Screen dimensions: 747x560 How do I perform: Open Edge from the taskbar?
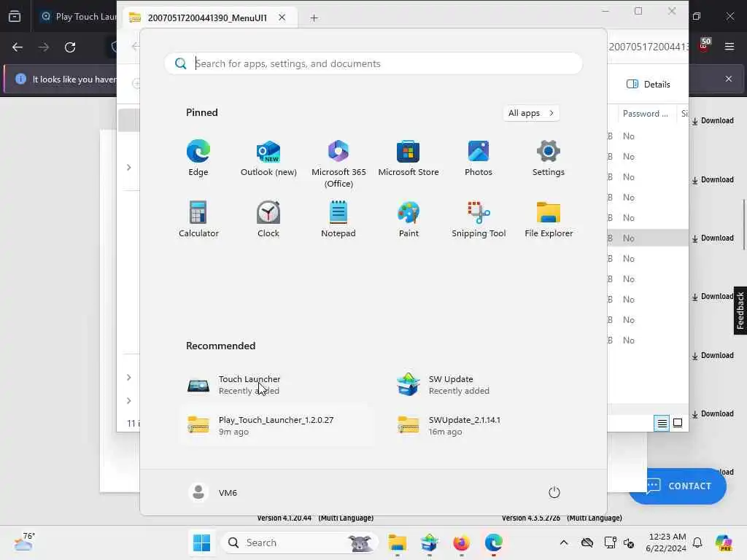pyautogui.click(x=494, y=542)
